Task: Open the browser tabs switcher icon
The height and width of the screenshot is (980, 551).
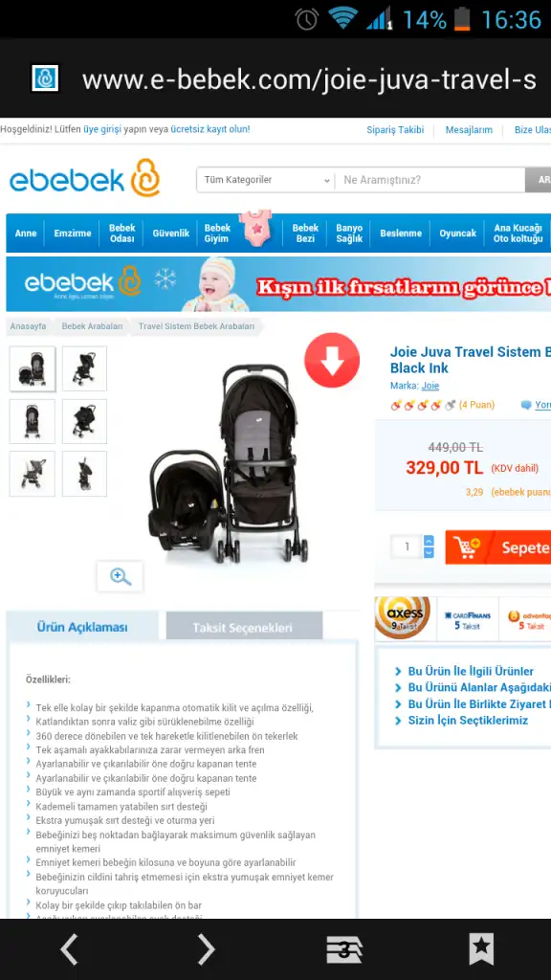Action: pos(344,950)
